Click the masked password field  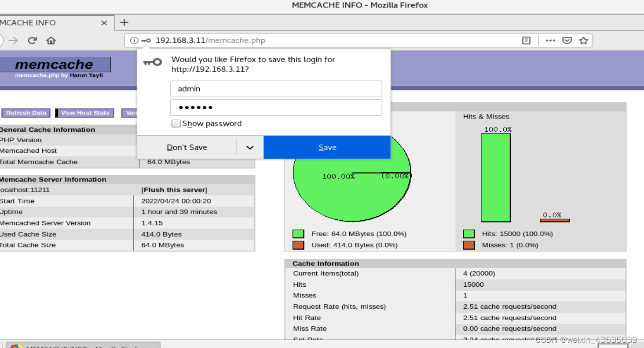[x=276, y=107]
